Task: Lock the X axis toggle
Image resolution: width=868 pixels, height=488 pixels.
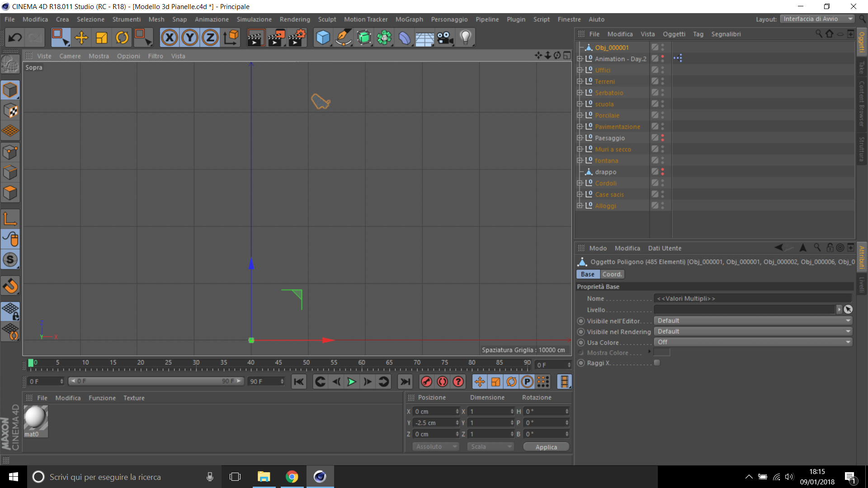Action: click(170, 38)
